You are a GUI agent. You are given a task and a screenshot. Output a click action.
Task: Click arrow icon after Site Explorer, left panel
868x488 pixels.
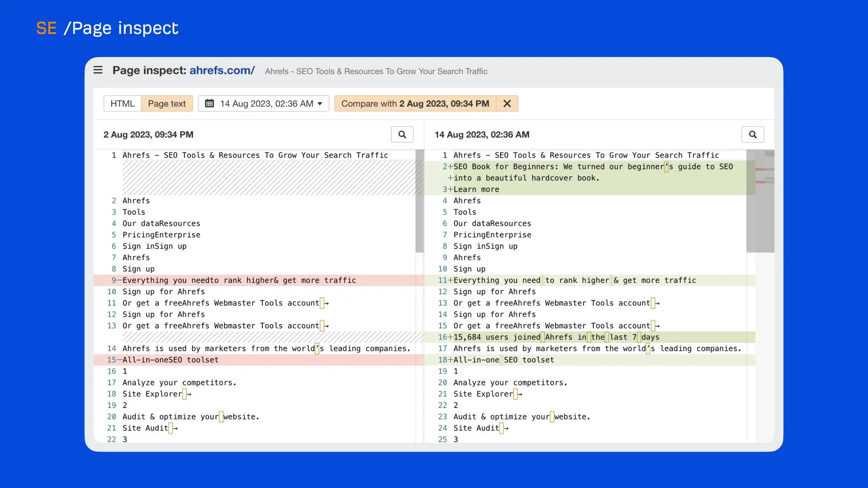(x=189, y=394)
